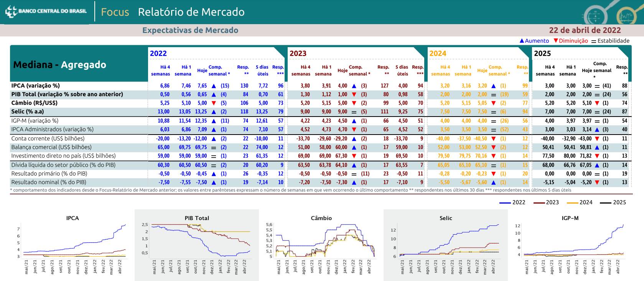This screenshot has width=644, height=281.
Task: Click the blue up arrow in the 2022 IPCA row
Action: pos(214,86)
